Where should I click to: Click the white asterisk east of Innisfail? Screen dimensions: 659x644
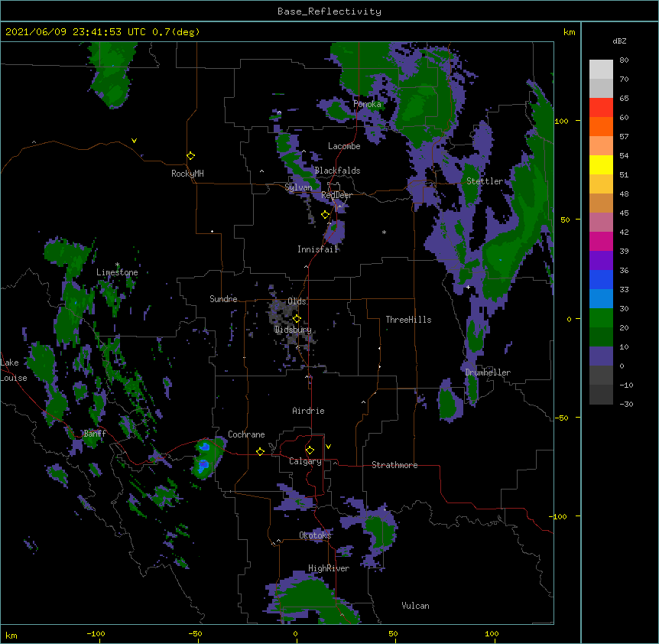click(x=384, y=233)
